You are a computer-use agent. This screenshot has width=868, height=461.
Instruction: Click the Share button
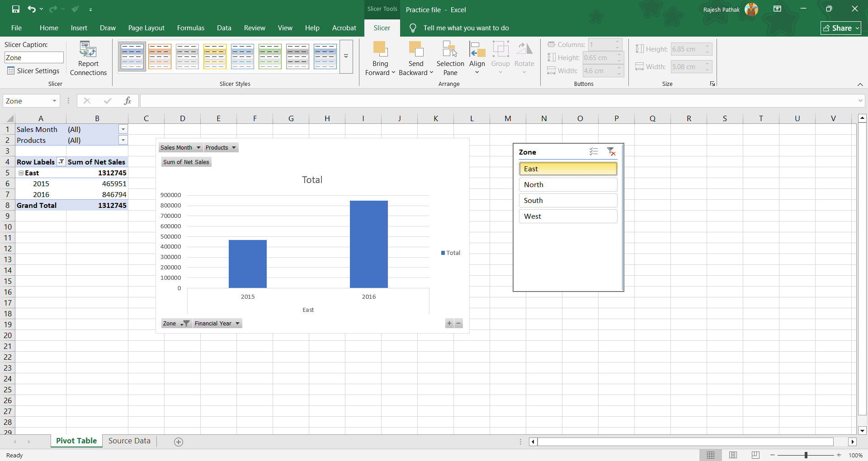tap(840, 28)
